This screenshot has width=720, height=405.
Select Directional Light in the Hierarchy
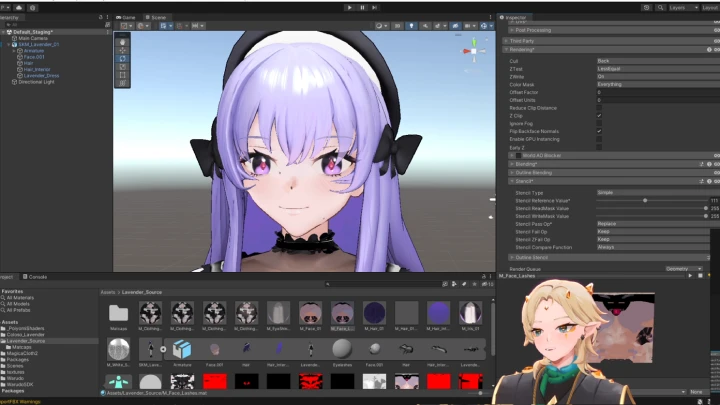pyautogui.click(x=36, y=82)
